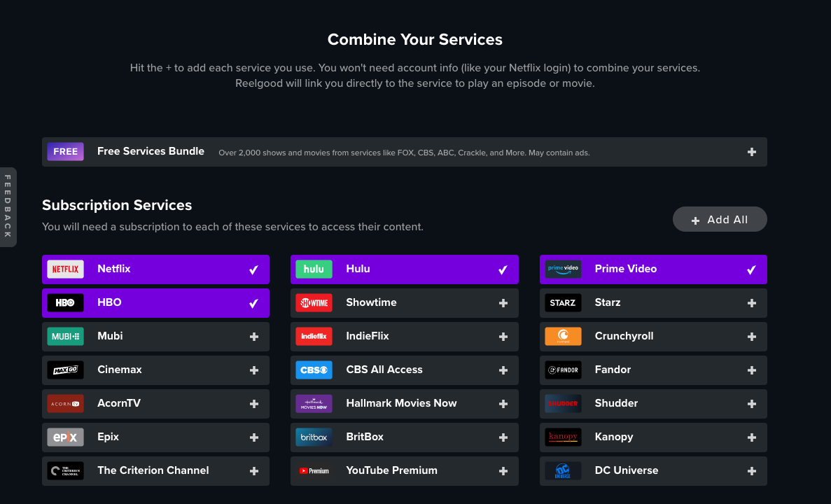Click The Criterion Channel label
Image resolution: width=831 pixels, height=504 pixels.
tap(153, 470)
